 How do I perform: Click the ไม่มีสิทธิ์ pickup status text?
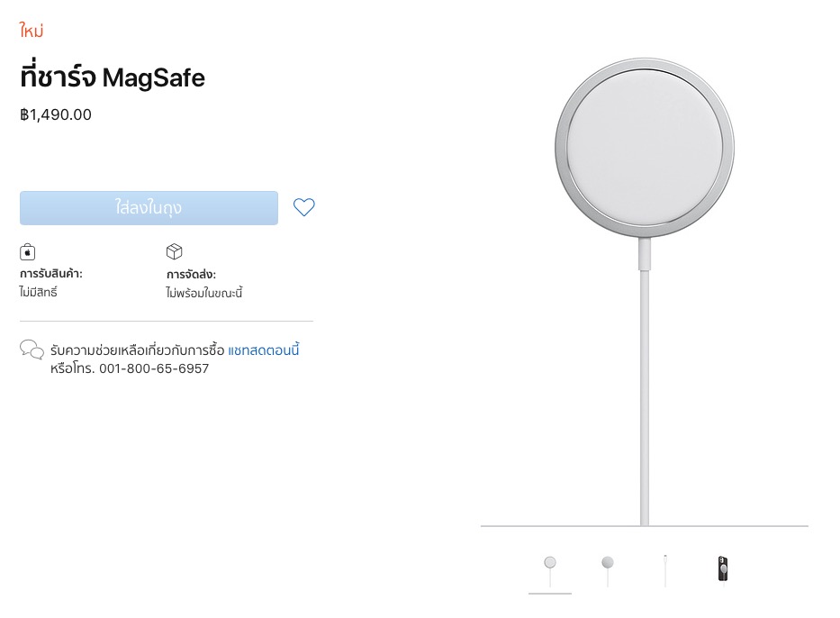39,293
